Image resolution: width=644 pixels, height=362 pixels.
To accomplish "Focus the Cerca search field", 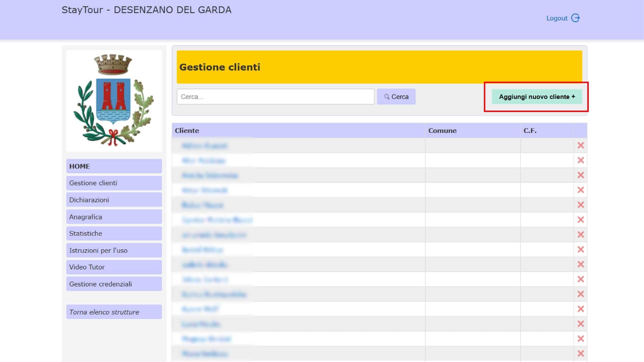I will pos(275,97).
